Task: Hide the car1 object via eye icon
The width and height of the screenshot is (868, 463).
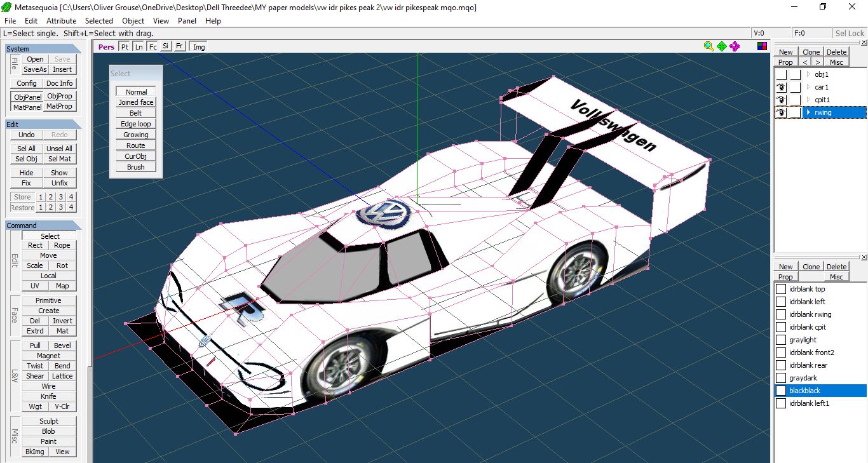Action: [x=781, y=87]
